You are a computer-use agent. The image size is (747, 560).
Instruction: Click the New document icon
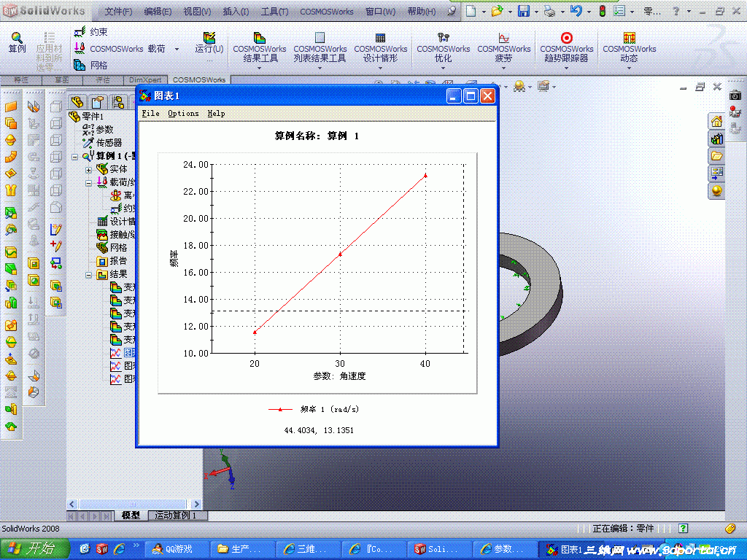(x=471, y=11)
